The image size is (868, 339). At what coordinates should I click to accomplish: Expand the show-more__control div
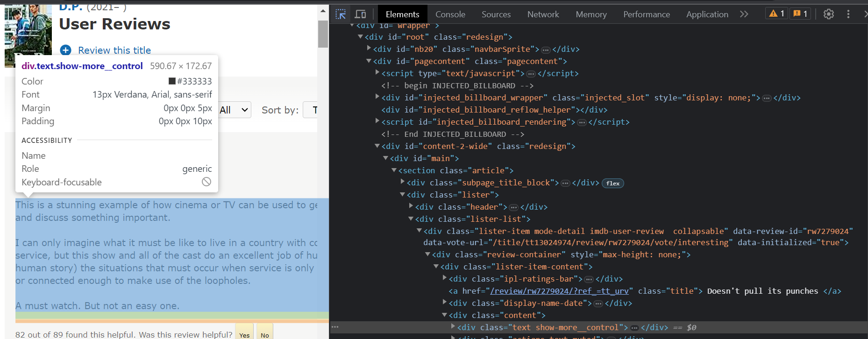[x=453, y=326]
